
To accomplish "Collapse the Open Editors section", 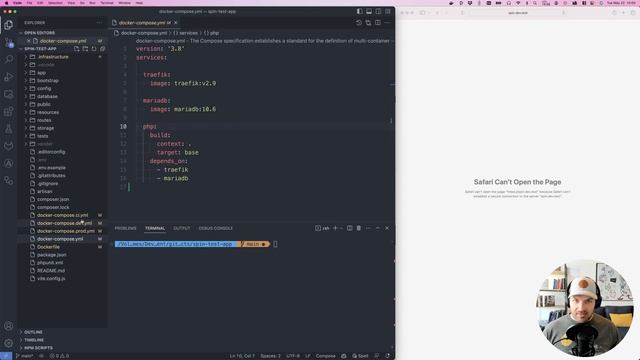I will [39, 33].
